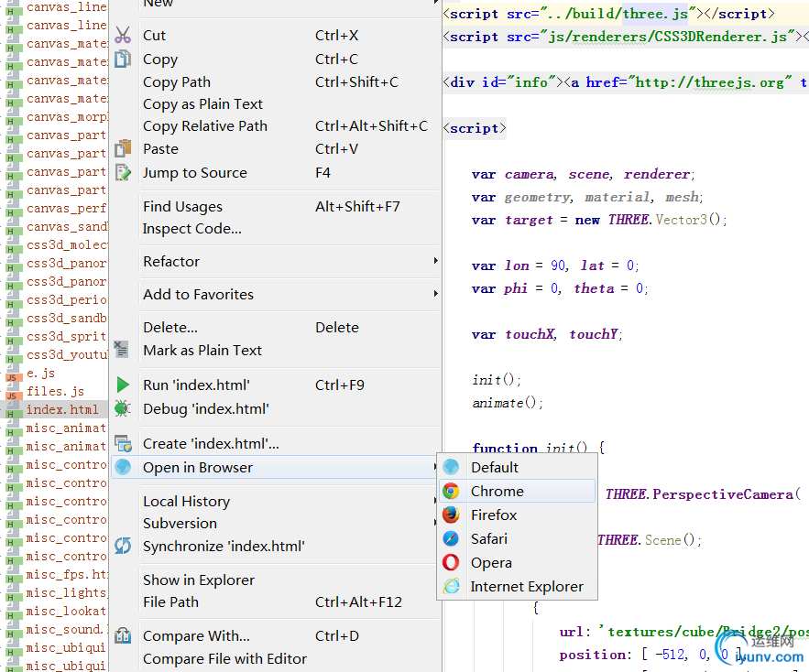Click 'var touchX' line in editor
809x672 pixels.
[547, 334]
